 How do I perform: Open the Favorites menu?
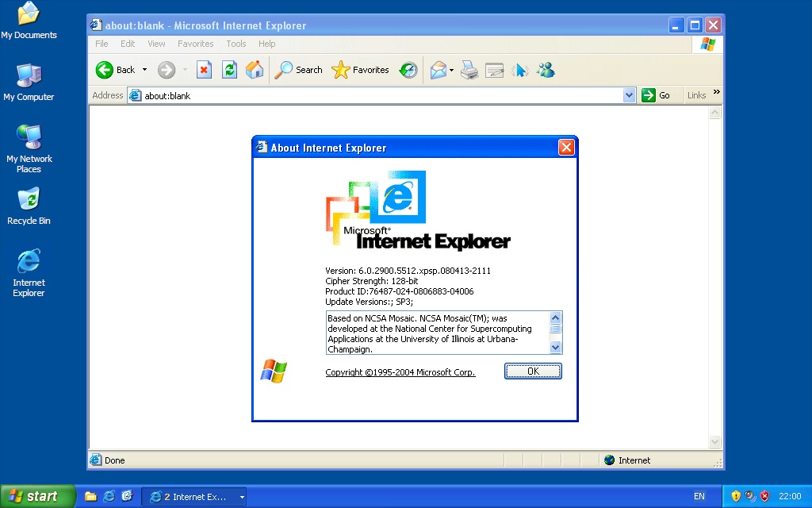(195, 44)
